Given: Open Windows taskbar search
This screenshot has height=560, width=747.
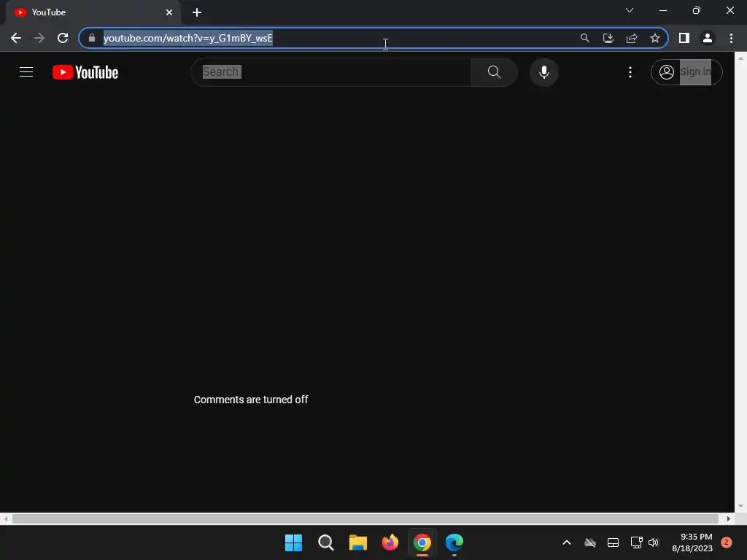Looking at the screenshot, I should pos(326,542).
